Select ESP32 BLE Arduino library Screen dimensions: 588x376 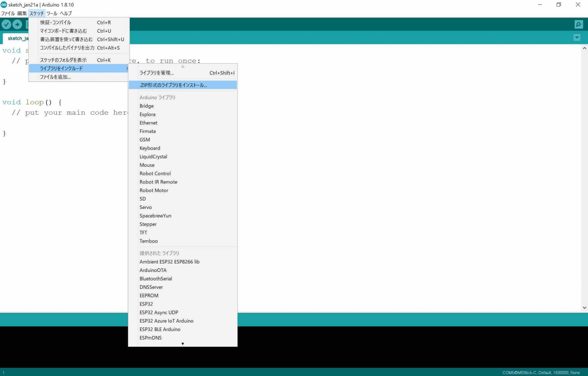[160, 329]
